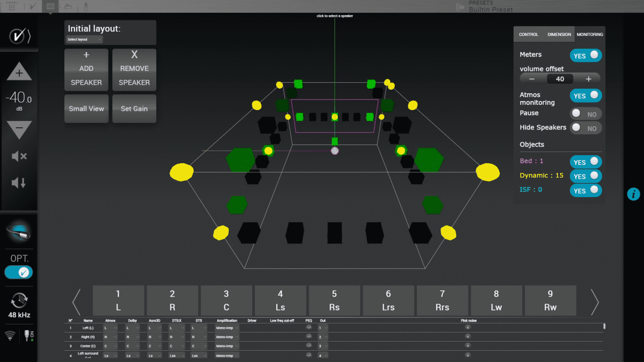The image size is (644, 362).
Task: Increase volume offset with plus button
Action: tap(588, 79)
